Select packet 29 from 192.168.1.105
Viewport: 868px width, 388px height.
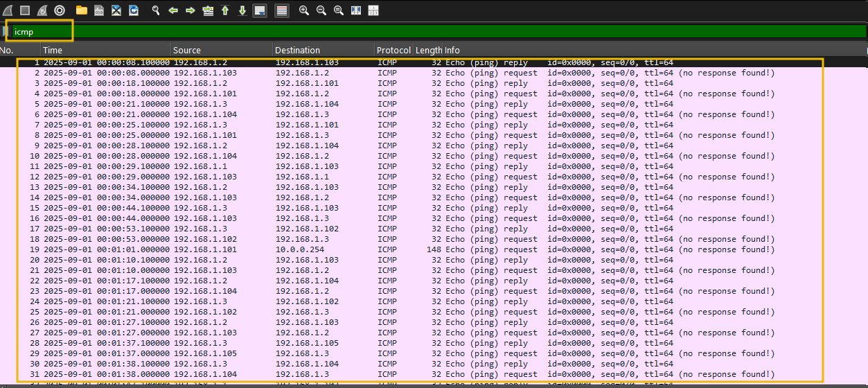434,353
